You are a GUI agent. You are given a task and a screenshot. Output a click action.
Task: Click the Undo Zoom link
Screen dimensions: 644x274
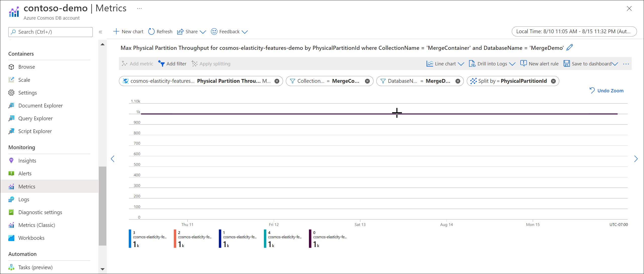tap(610, 91)
